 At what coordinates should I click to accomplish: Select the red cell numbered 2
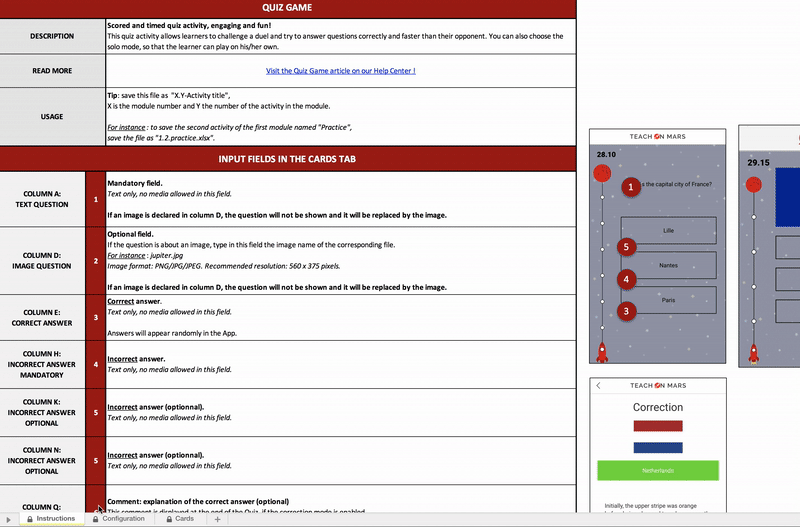(x=95, y=261)
